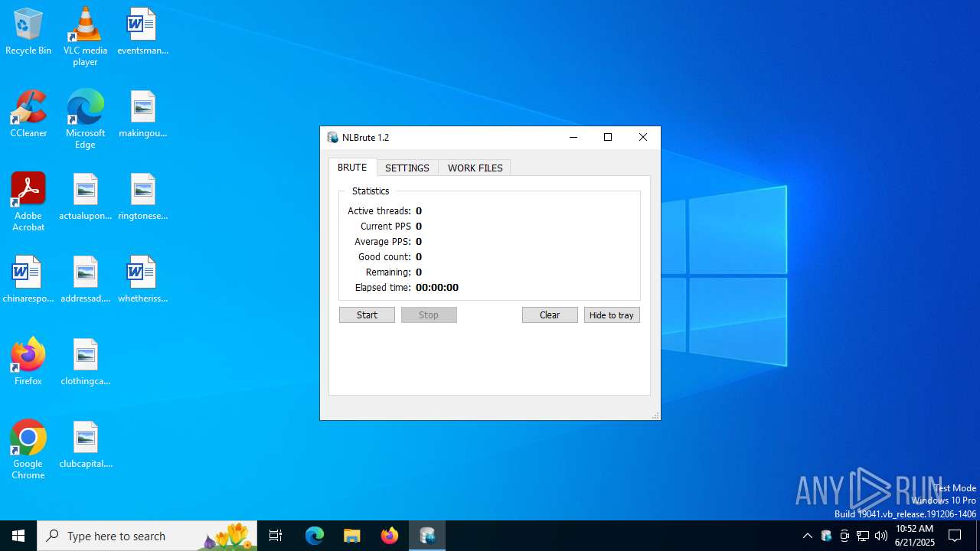Click the taskbar clock and date
This screenshot has width=980, height=551.
[x=915, y=536]
